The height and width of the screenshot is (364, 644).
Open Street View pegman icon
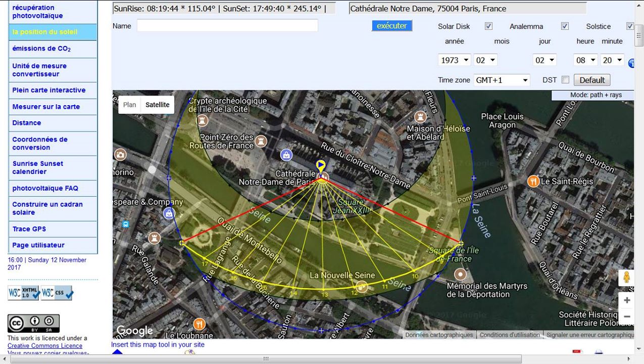[x=626, y=278]
